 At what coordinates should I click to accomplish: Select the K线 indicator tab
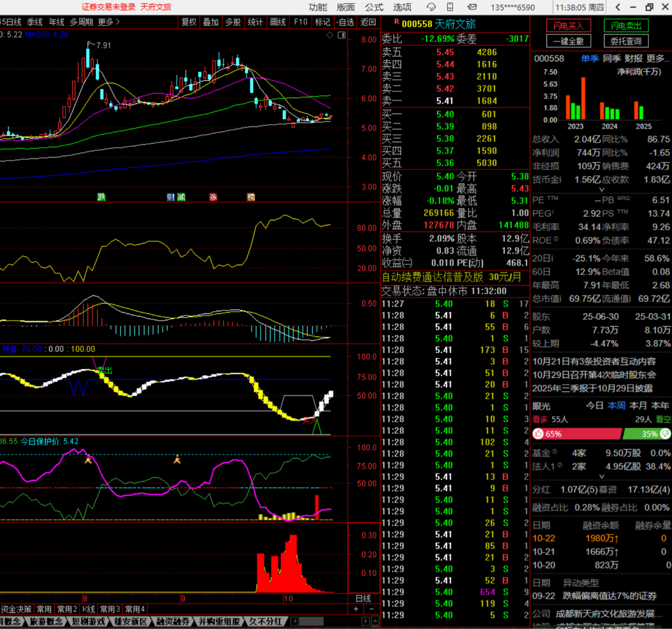pyautogui.click(x=89, y=609)
